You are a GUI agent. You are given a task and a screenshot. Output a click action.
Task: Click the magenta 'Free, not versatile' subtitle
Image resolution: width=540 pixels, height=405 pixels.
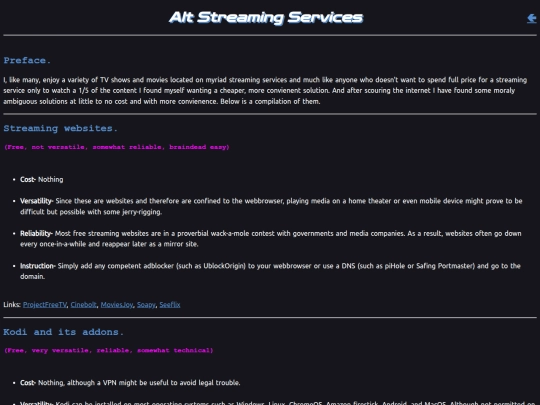pyautogui.click(x=117, y=147)
